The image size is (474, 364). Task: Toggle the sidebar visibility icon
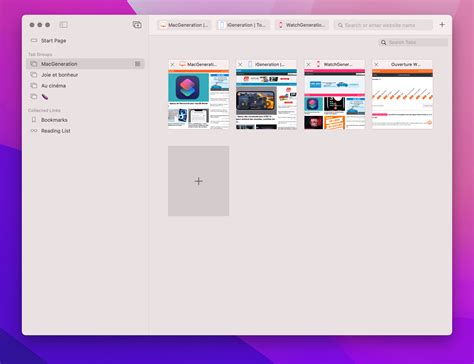(x=63, y=25)
